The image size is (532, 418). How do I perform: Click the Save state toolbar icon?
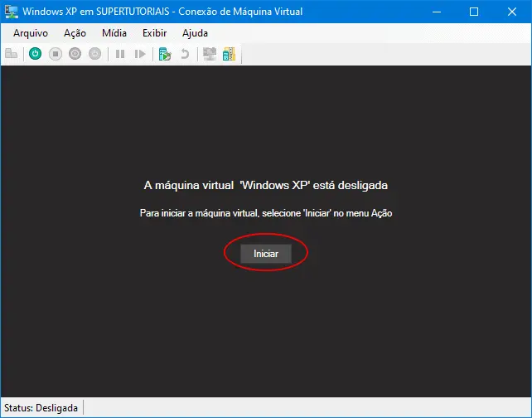[95, 54]
